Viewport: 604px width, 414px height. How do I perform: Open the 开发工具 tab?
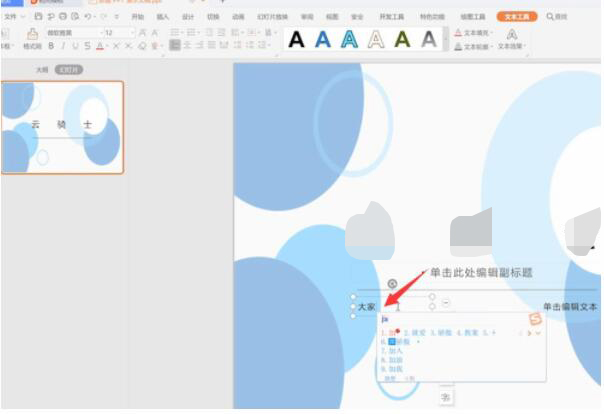click(x=392, y=17)
